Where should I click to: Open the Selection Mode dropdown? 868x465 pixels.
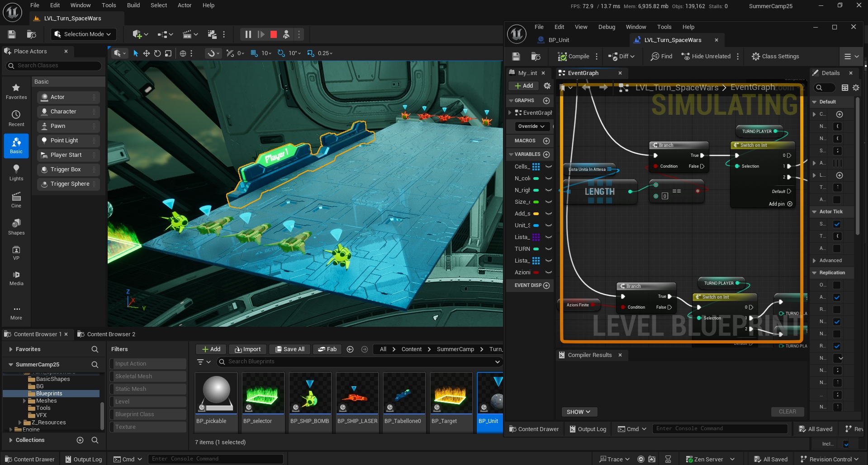[x=84, y=34]
